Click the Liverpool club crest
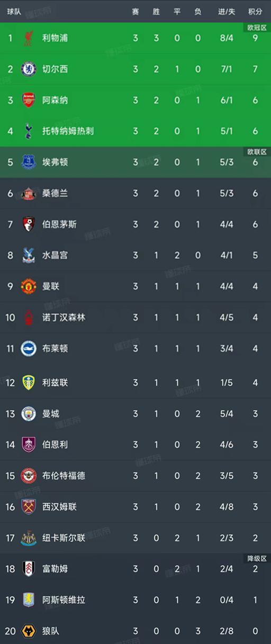Screen dimensions: 271x644 pos(28,38)
